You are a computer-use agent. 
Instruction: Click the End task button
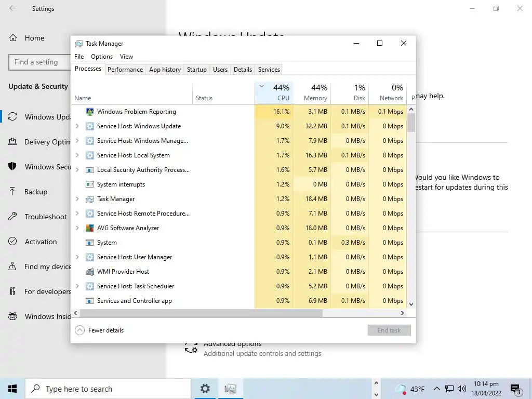point(389,330)
